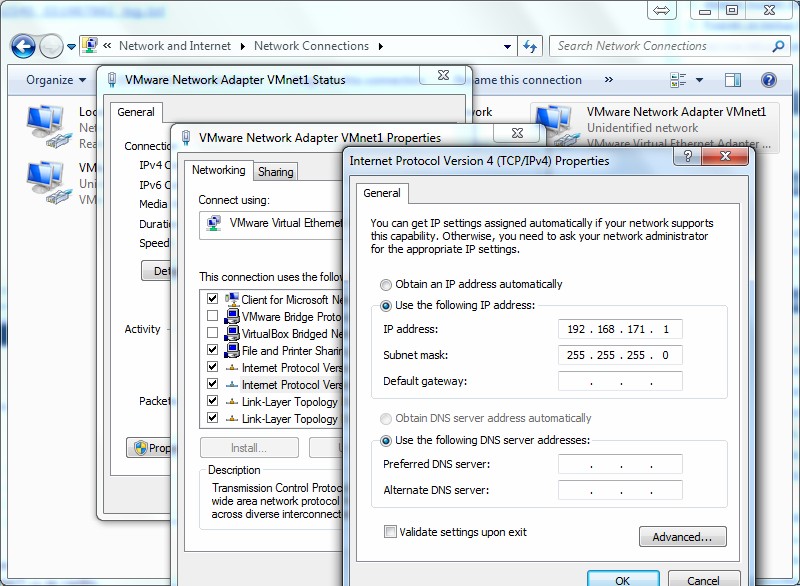Toggle second Link-Layer Topology checkbox
800x586 pixels.
click(213, 418)
